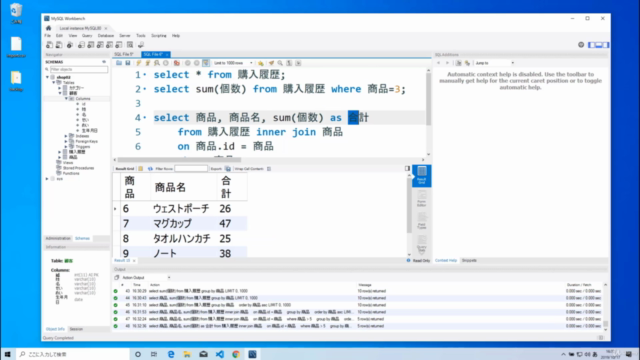Click the create new schema icon
The width and height of the screenshot is (640, 360).
81,45
